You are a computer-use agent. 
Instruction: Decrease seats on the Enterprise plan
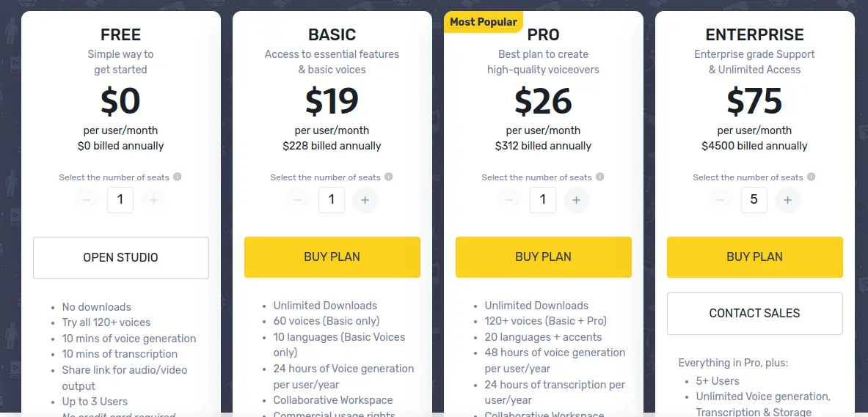pyautogui.click(x=721, y=200)
